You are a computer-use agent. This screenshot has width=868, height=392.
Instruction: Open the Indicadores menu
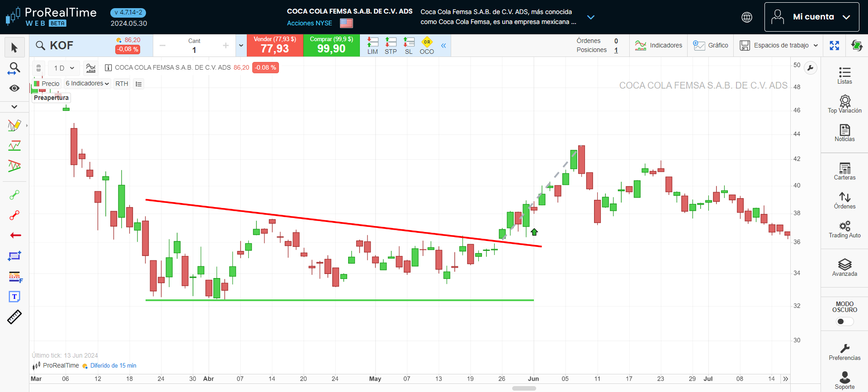659,46
